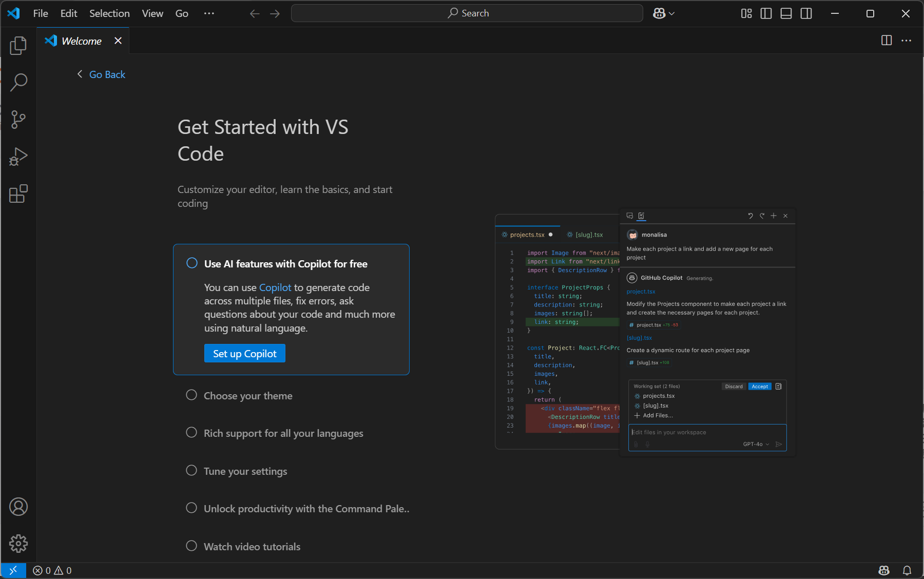Click the Copilot status icon in status bar
This screenshot has height=579, width=924.
coord(884,570)
